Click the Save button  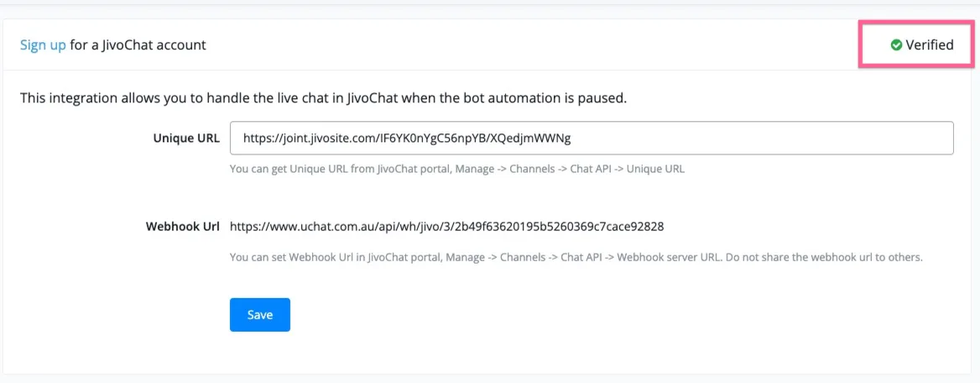tap(260, 315)
